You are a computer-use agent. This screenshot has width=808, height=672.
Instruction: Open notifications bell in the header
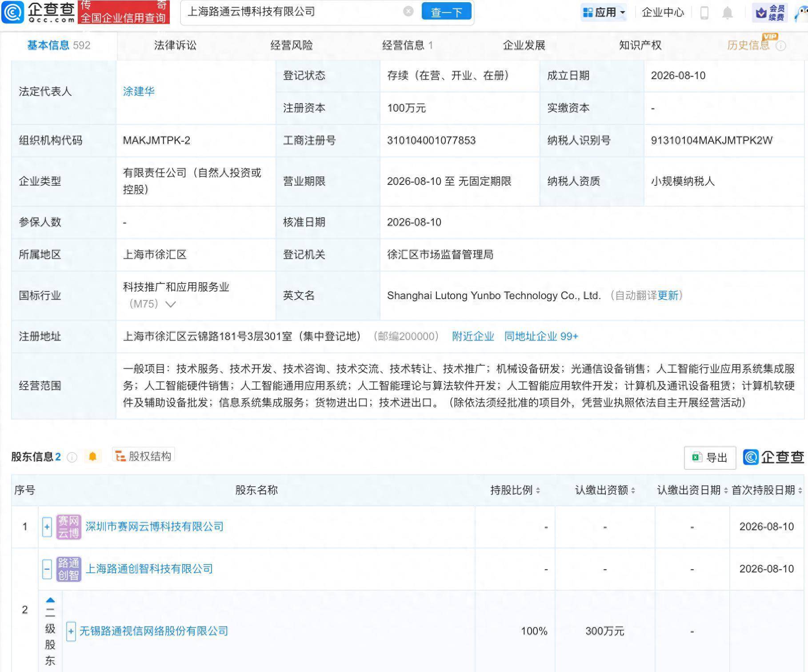tap(728, 12)
